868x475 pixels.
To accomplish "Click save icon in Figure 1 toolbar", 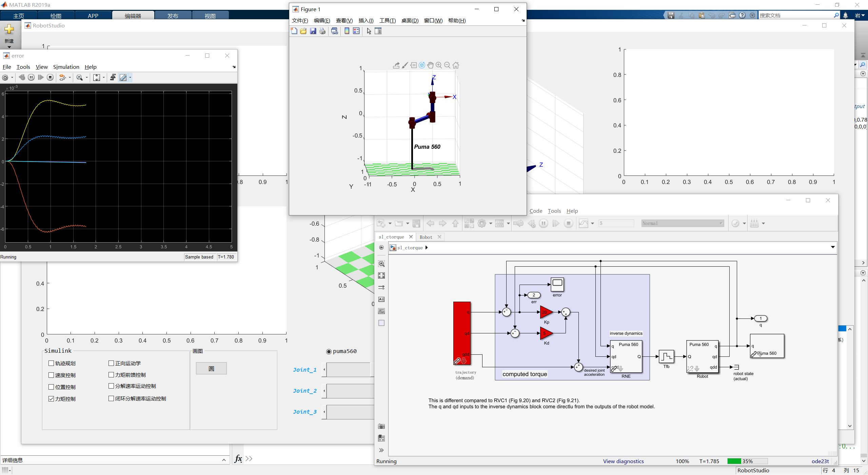I will pyautogui.click(x=313, y=31).
